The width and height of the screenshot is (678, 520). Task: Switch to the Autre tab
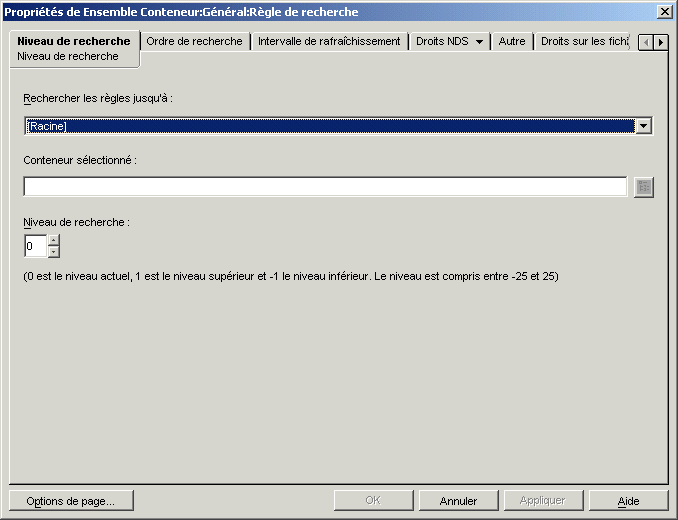[512, 41]
